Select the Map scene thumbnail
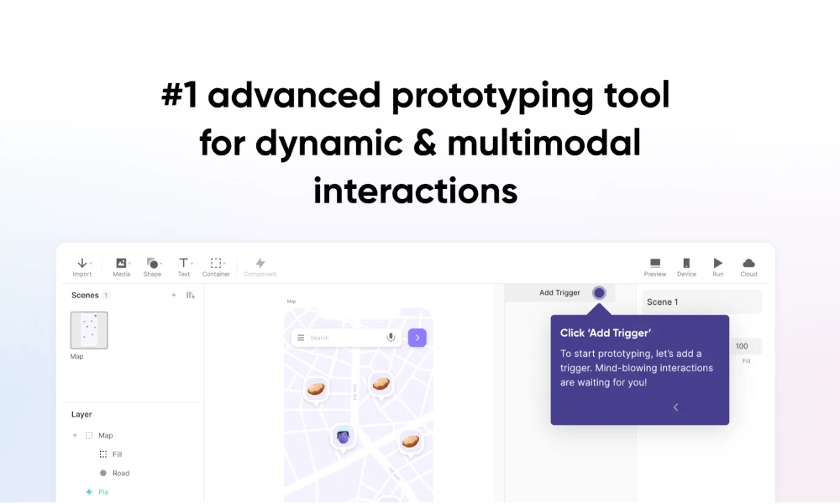The image size is (840, 504). [89, 330]
